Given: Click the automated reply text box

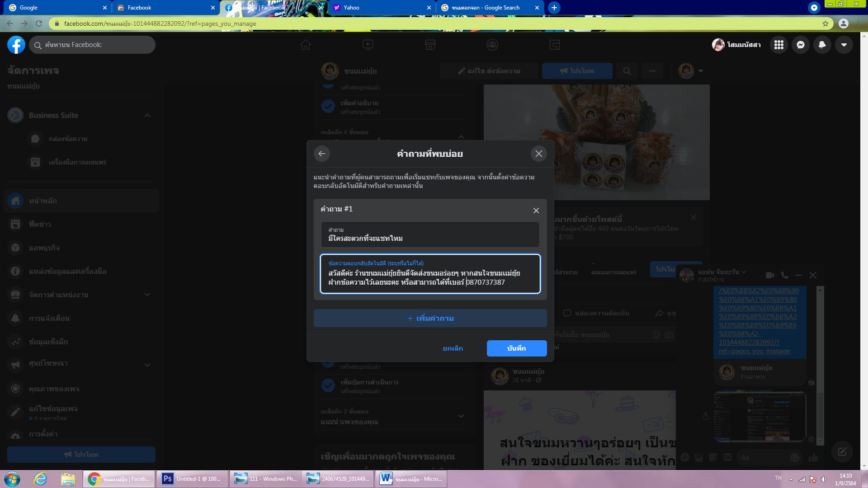Looking at the screenshot, I should pos(430,274).
